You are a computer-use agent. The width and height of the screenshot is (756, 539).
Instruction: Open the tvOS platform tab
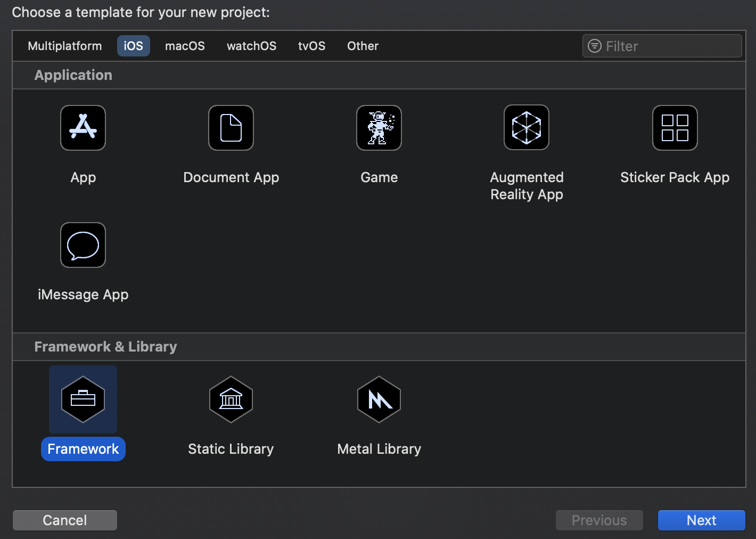311,46
